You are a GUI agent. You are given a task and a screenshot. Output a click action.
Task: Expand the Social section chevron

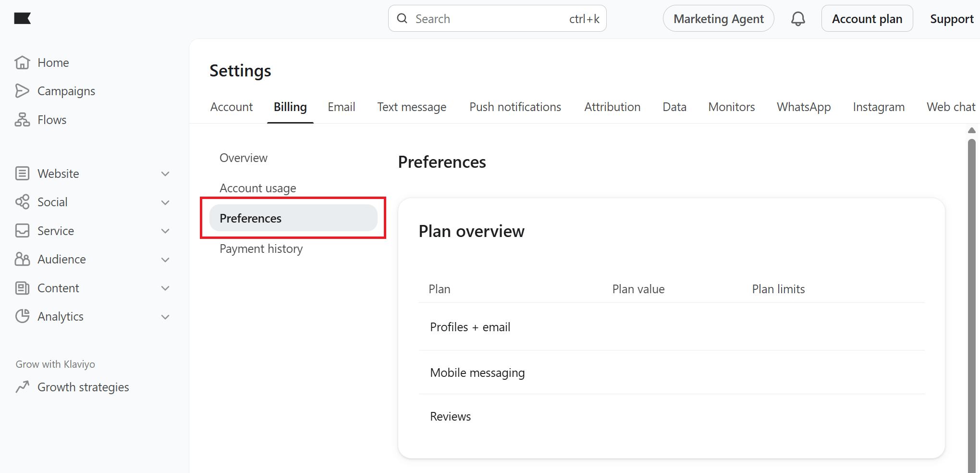point(165,202)
